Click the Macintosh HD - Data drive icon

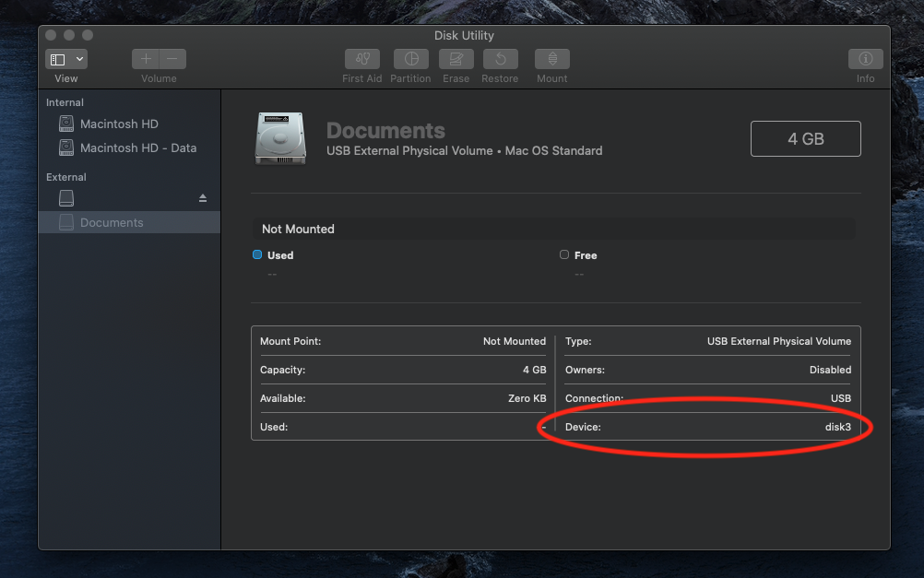point(66,147)
